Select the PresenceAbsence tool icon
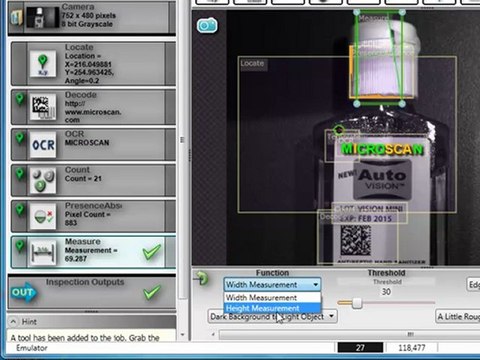 click(43, 216)
